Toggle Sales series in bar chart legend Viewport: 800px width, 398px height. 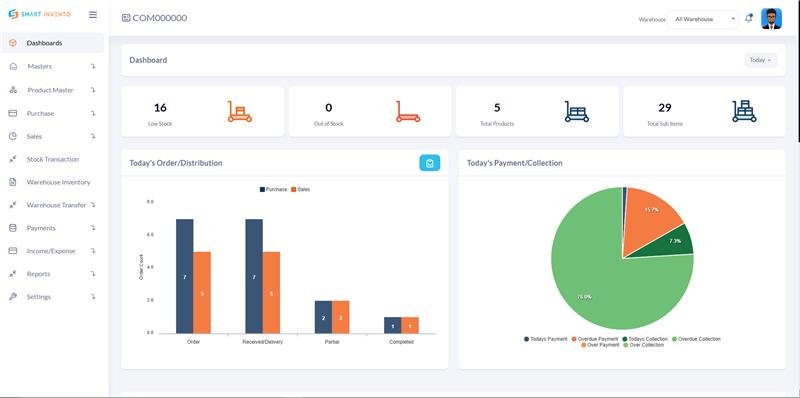pos(301,189)
